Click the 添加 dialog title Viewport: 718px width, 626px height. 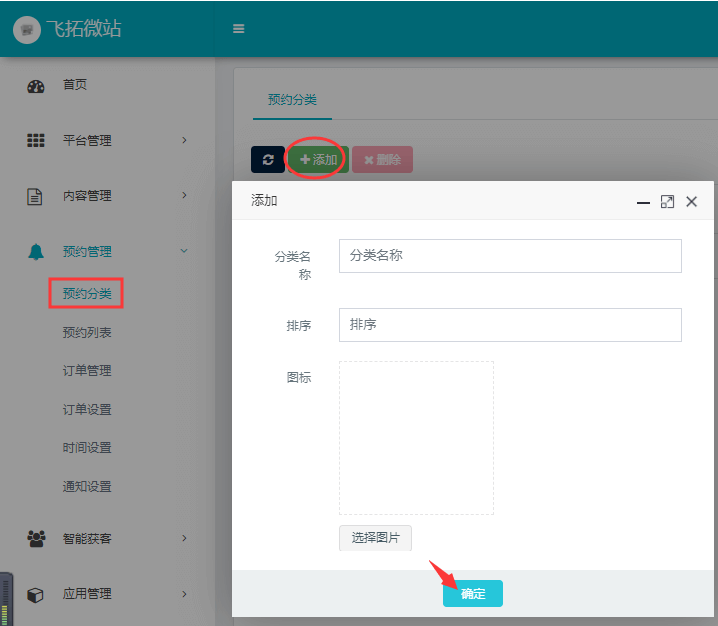click(264, 200)
